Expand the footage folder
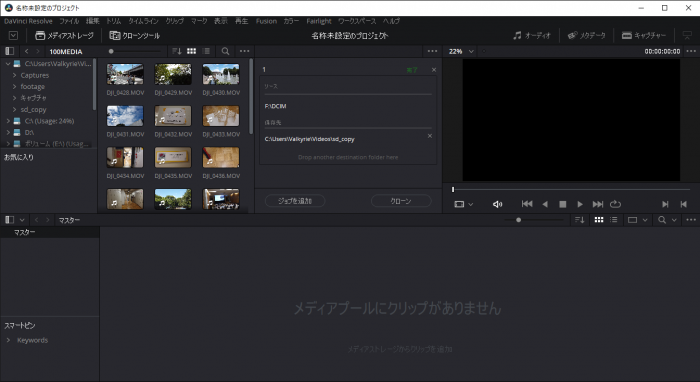Viewport: 700px width, 382px height. click(x=14, y=87)
